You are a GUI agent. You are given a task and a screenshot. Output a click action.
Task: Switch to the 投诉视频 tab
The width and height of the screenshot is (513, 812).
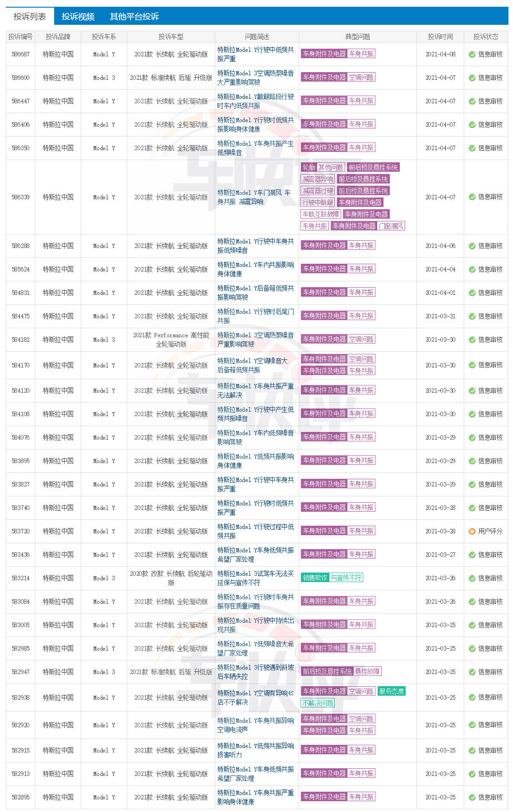click(x=78, y=17)
